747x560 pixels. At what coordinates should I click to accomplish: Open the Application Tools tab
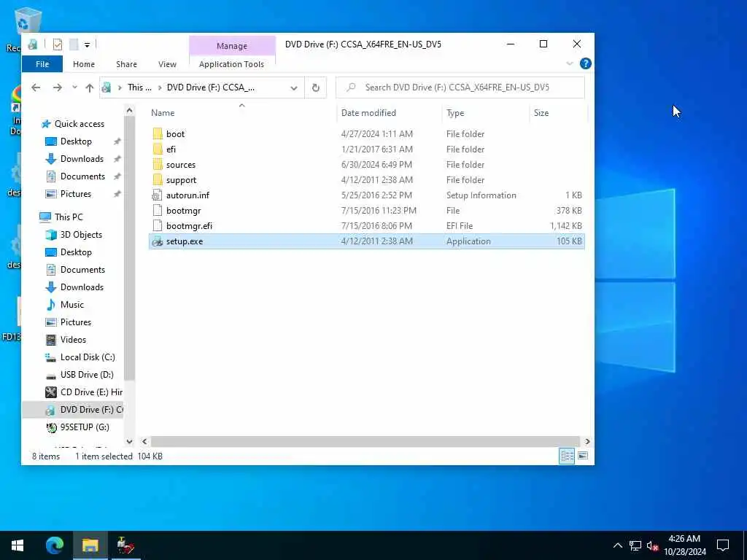231,64
